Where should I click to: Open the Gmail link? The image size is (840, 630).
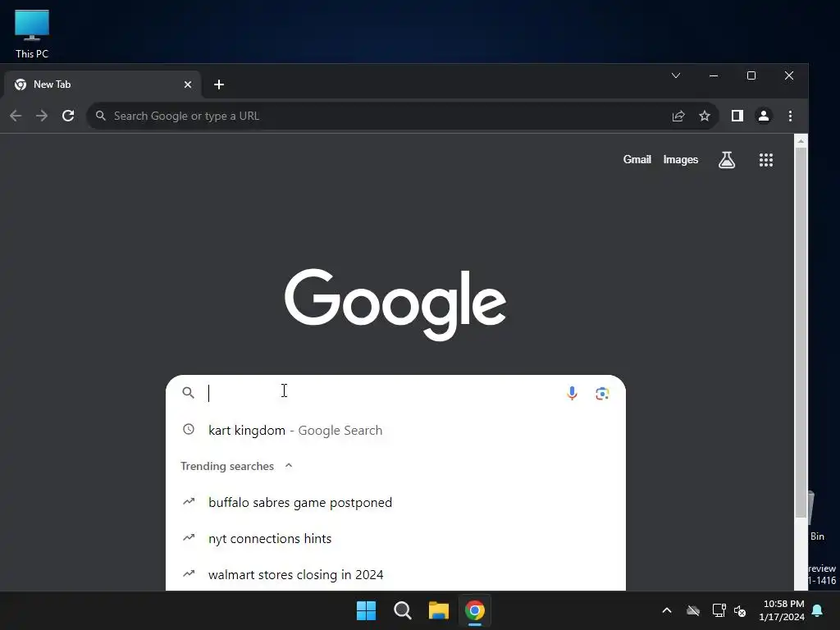tap(637, 160)
